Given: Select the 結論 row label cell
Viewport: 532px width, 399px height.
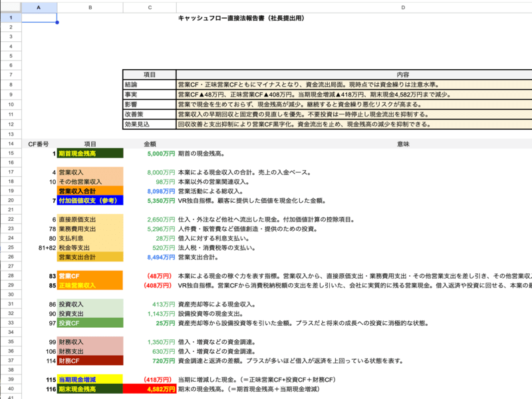Looking at the screenshot, I should [x=149, y=84].
